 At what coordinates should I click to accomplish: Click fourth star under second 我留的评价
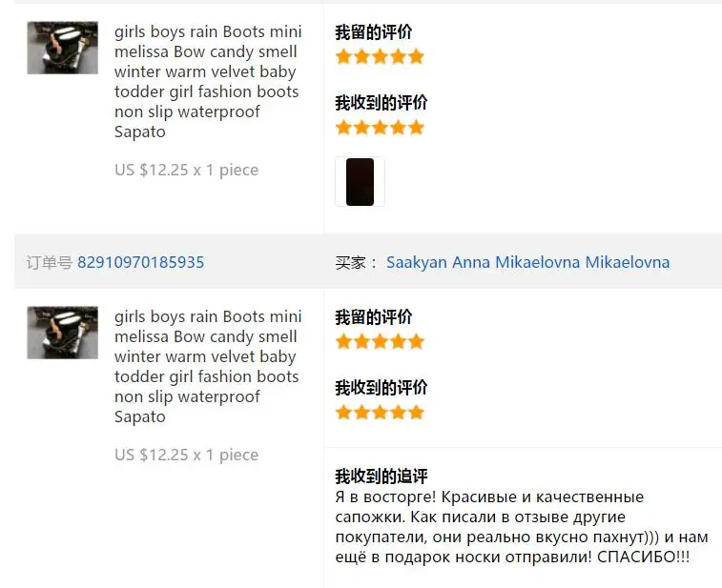click(x=398, y=342)
